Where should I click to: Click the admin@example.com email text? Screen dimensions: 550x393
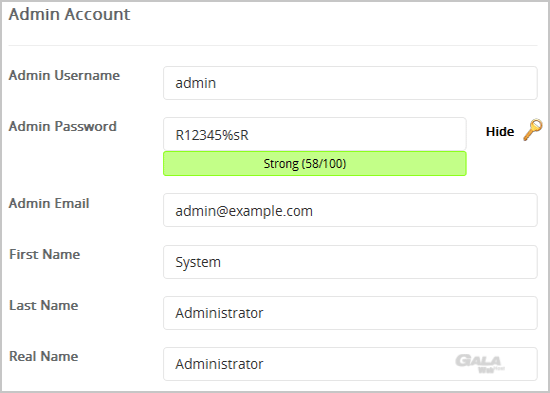point(244,211)
